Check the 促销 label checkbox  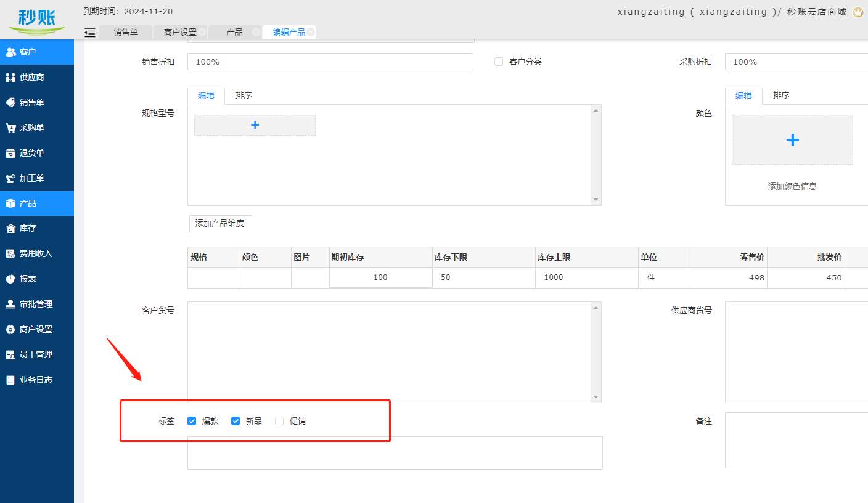coord(279,421)
